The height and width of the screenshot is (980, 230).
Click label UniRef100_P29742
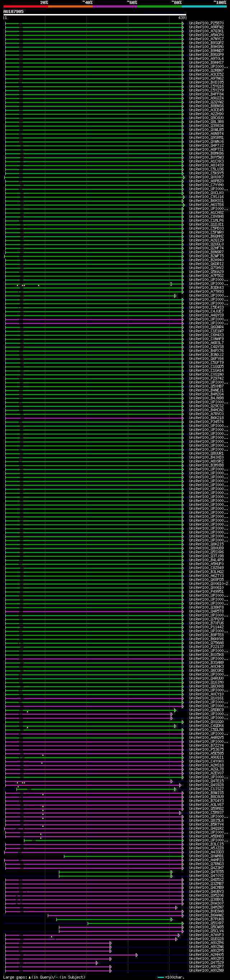pyautogui.click(x=206, y=378)
